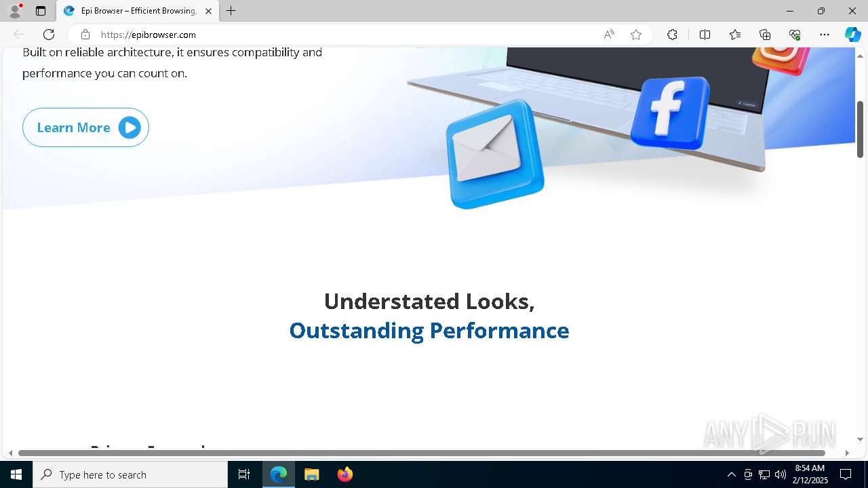This screenshot has height=488, width=868.
Task: Open the Edge profile icon
Action: (x=15, y=11)
